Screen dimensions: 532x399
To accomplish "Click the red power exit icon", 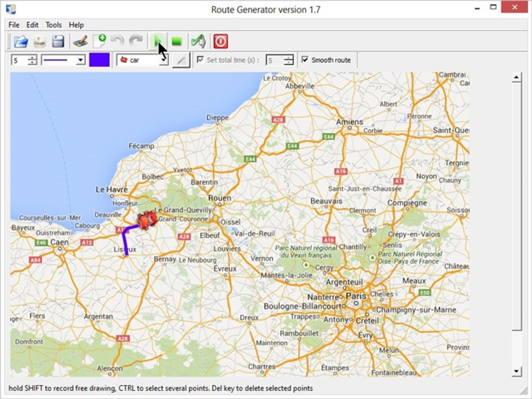I will coord(221,41).
